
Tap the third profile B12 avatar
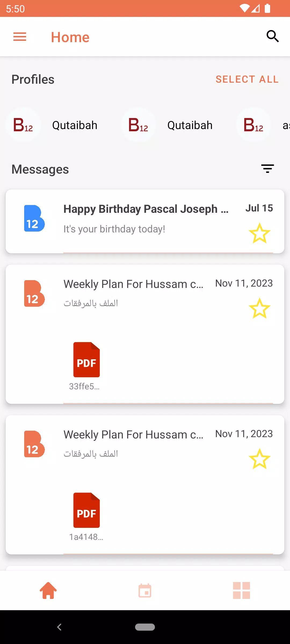(253, 125)
